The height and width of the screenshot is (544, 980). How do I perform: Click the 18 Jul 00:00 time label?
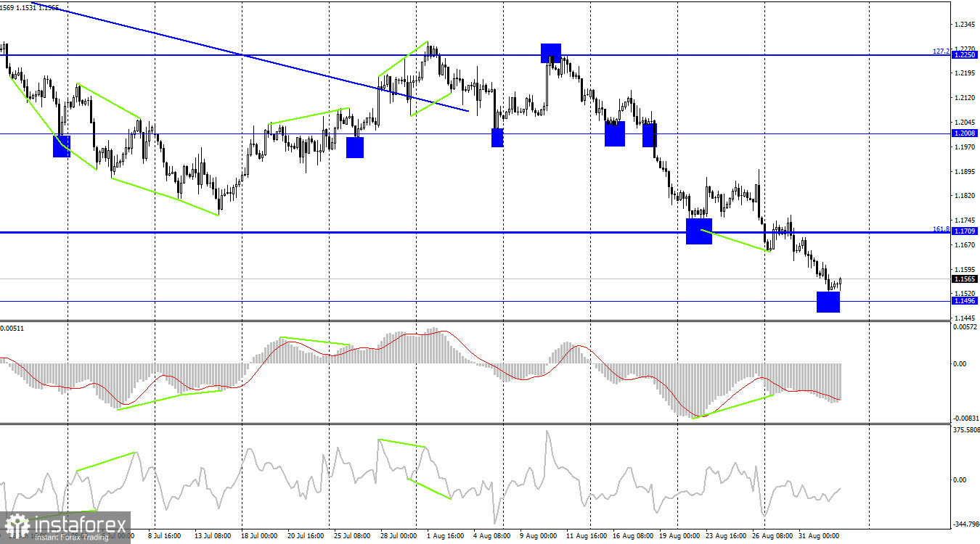coord(259,536)
